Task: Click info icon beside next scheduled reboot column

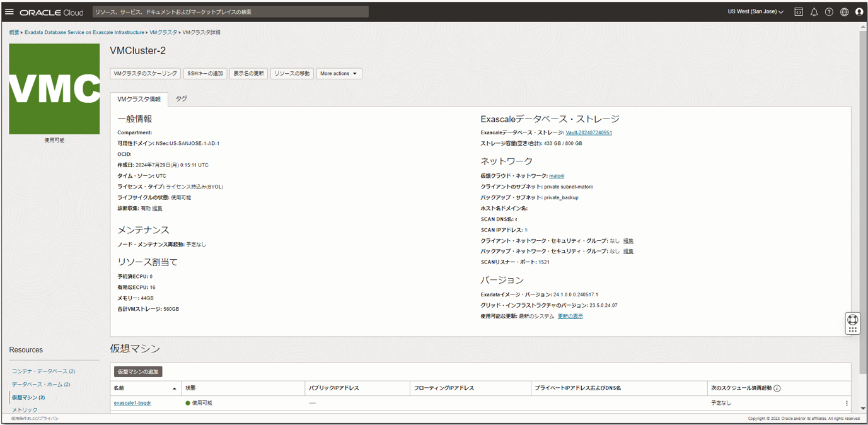Action: click(777, 388)
